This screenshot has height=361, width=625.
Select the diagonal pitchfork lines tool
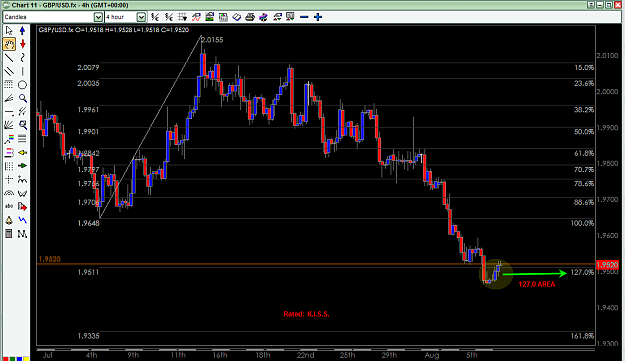pyautogui.click(x=23, y=112)
